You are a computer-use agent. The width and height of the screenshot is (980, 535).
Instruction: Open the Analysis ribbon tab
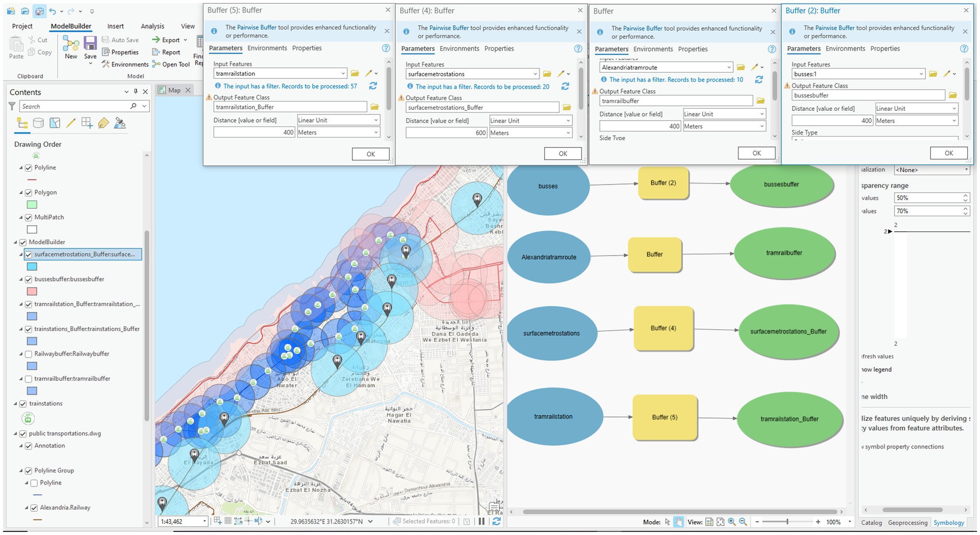[x=153, y=26]
